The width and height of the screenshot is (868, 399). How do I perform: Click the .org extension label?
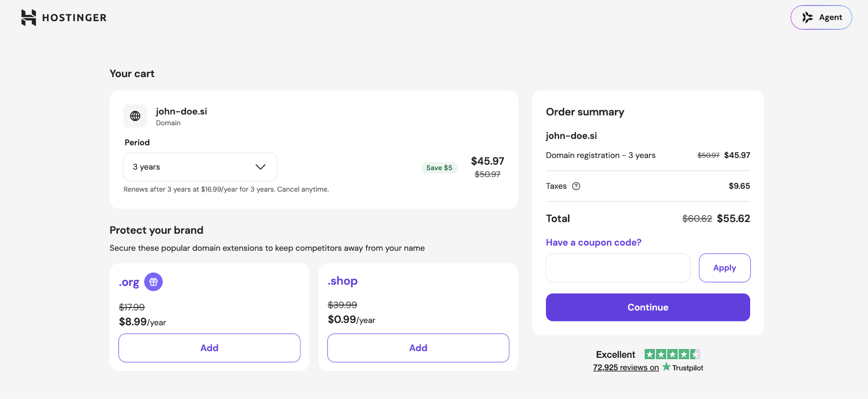[x=129, y=282]
